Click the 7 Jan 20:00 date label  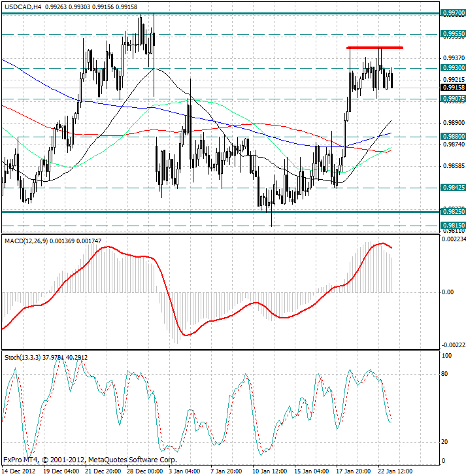(x=226, y=471)
